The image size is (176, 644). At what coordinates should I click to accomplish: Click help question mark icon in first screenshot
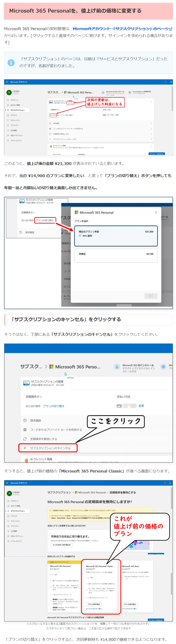[x=165, y=82]
